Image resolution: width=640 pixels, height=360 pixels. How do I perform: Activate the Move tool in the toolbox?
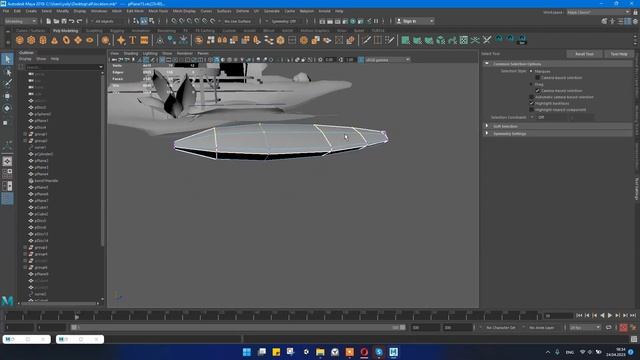[x=7, y=96]
